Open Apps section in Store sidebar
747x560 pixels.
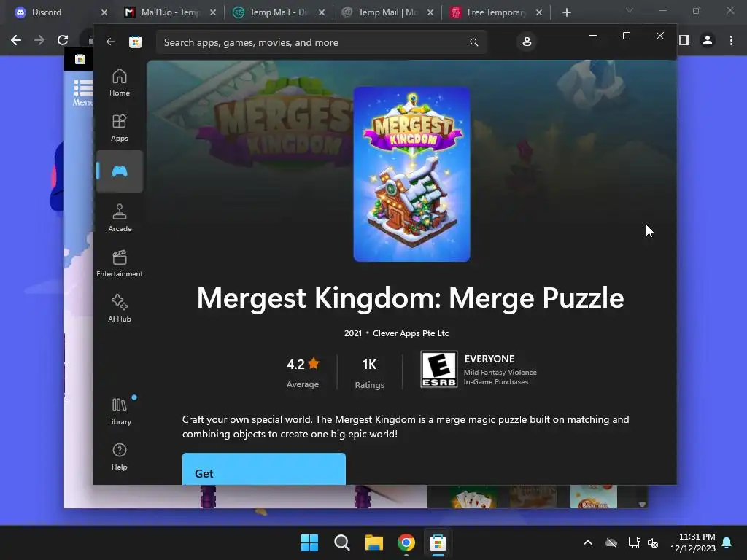[119, 128]
